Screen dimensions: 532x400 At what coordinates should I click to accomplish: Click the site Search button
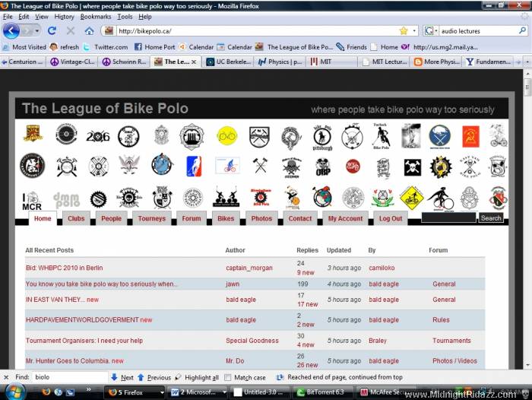click(x=491, y=218)
